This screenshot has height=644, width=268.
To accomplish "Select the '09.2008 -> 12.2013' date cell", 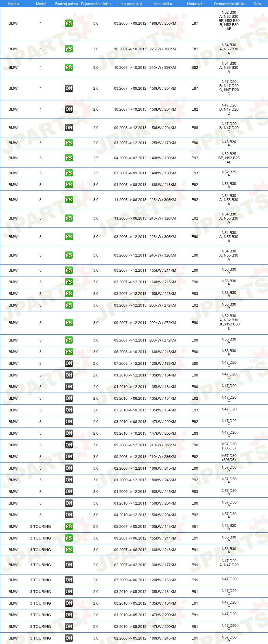I will point(130,128).
